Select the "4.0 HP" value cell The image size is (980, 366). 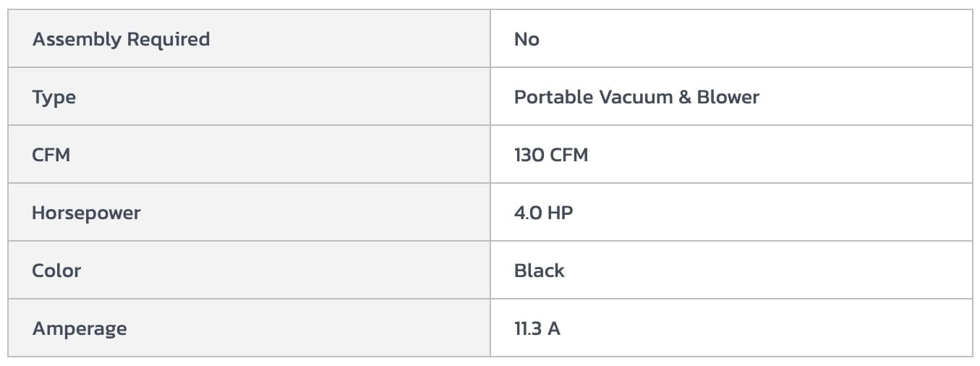543,213
